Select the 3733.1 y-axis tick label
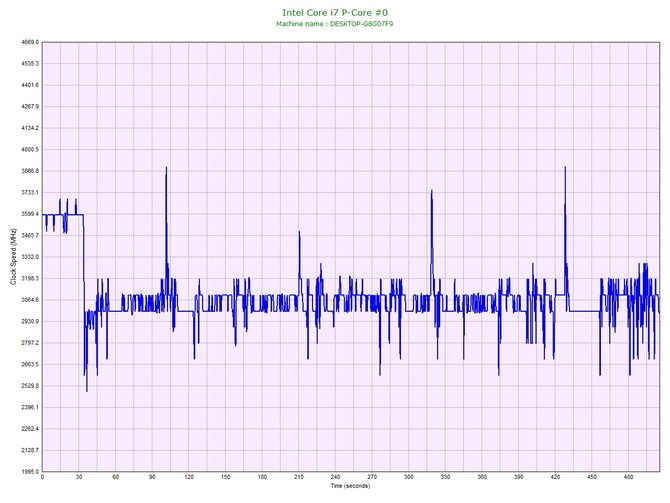670x503 pixels. [30, 193]
